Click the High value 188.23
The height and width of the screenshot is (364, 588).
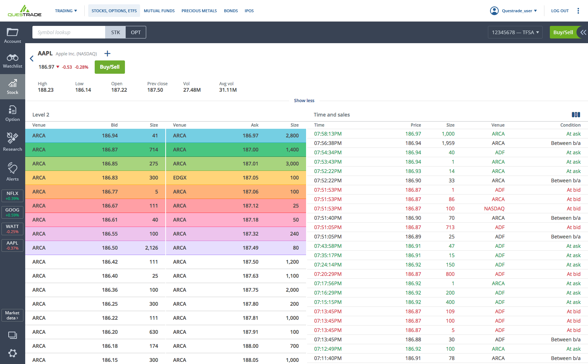click(x=46, y=90)
